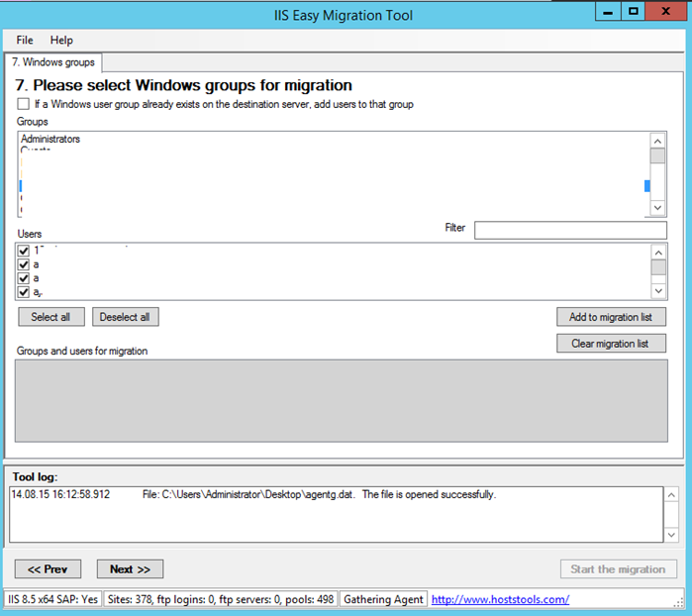The height and width of the screenshot is (616, 692).
Task: Uncheck the third user checkbox in Users
Action: pyautogui.click(x=24, y=278)
